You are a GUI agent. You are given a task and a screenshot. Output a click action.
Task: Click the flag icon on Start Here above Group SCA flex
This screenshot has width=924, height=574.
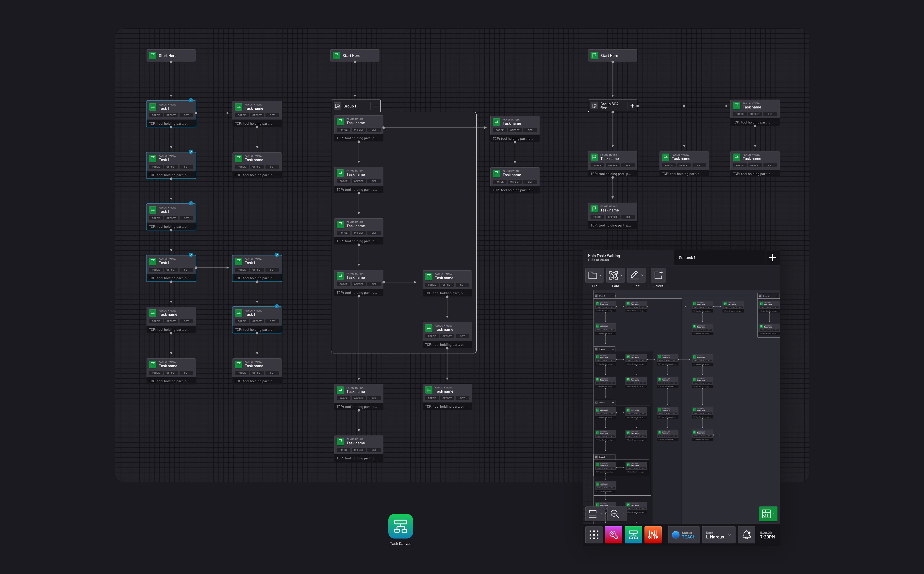pos(594,55)
